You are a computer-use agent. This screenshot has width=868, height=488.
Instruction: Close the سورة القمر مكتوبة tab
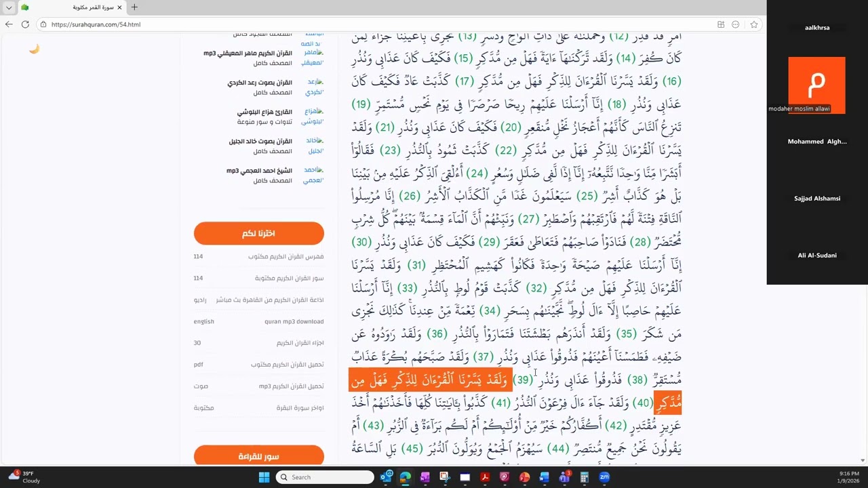tap(120, 7)
